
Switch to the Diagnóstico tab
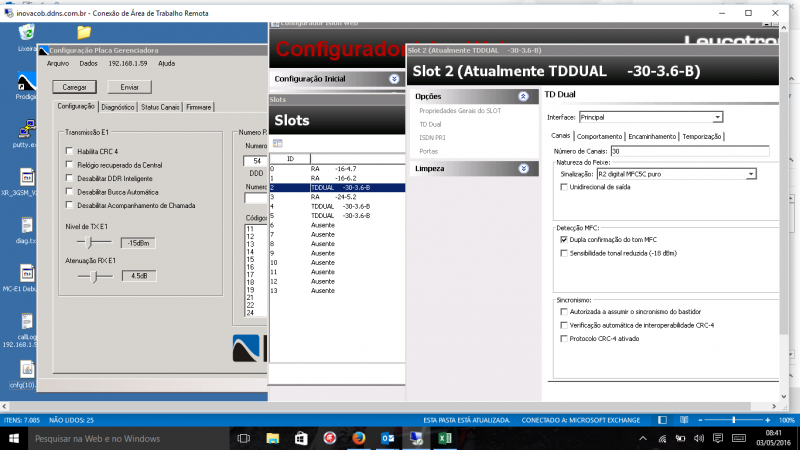118,106
